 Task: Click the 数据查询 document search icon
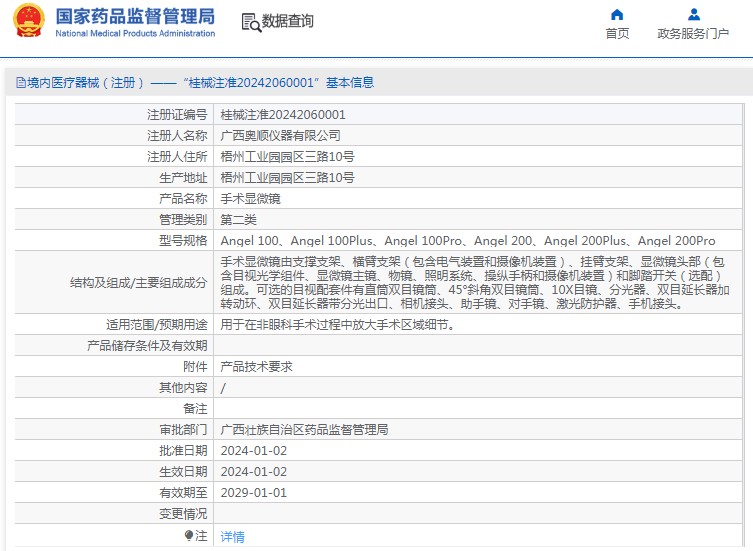[x=251, y=22]
